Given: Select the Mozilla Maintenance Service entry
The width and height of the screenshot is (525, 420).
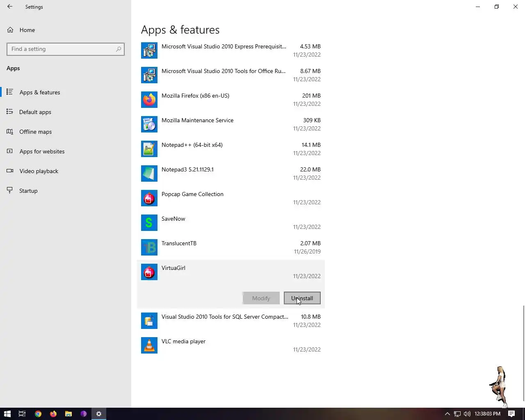Looking at the screenshot, I should (x=231, y=124).
